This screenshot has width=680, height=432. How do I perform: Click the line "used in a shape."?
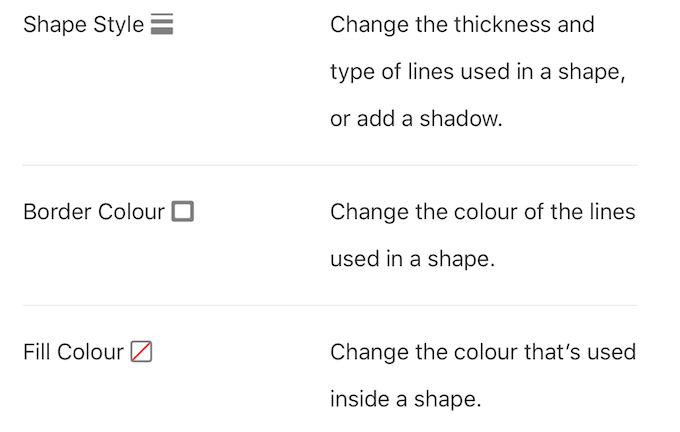pyautogui.click(x=413, y=259)
